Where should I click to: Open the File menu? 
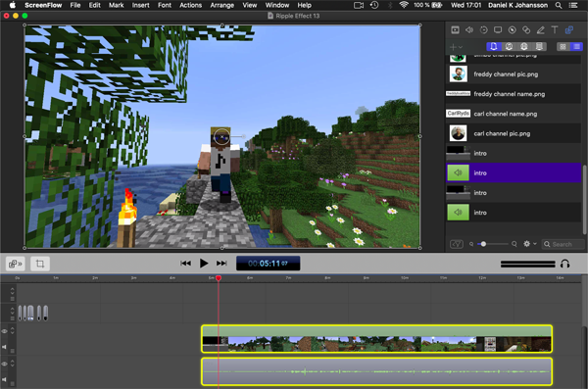pyautogui.click(x=75, y=5)
